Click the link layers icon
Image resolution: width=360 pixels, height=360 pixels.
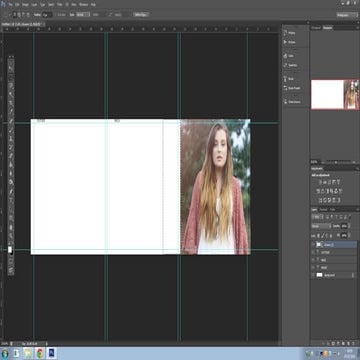pos(322,343)
